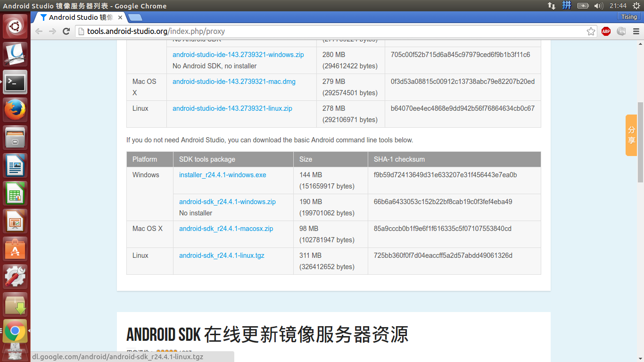The height and width of the screenshot is (362, 644).
Task: Open the Adblock Plus extension icon
Action: 606,32
